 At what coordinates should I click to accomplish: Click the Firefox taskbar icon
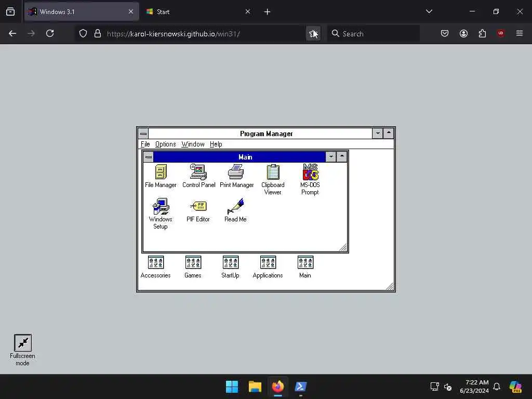[278, 387]
